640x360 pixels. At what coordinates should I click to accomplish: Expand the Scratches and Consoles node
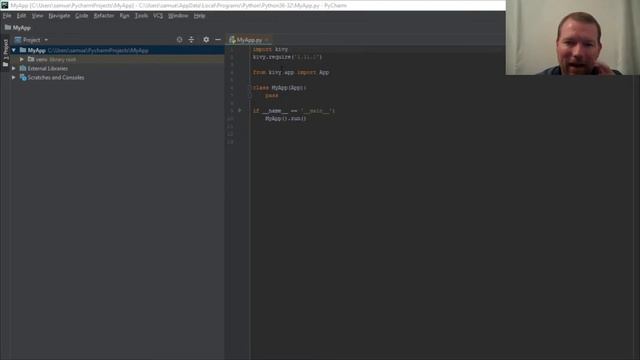(14, 78)
